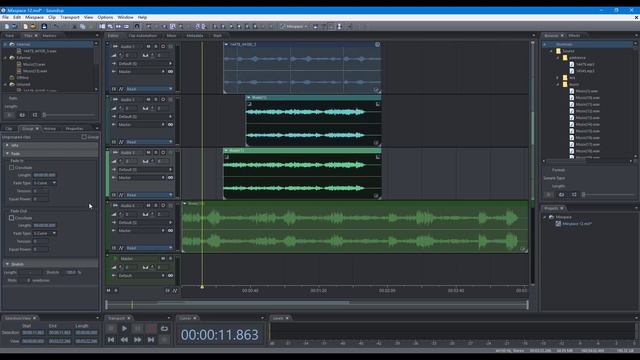Click play icon in file preview panel
Image resolution: width=640 pixels, height=360 pixels.
9,115
